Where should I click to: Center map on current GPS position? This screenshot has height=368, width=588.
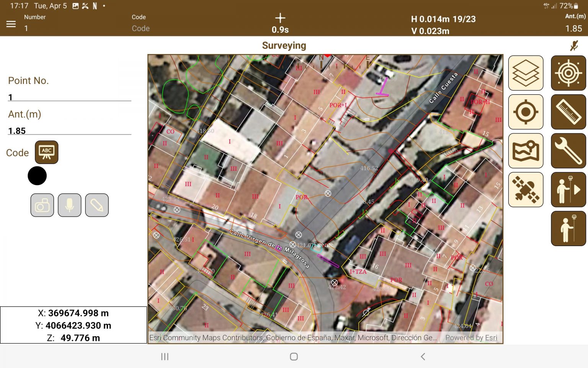click(x=526, y=112)
